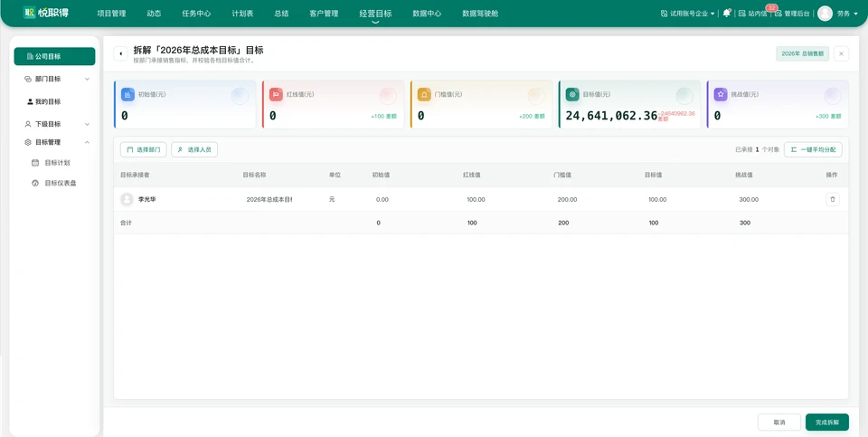Click 李光华 目标名称 field

[x=269, y=199]
